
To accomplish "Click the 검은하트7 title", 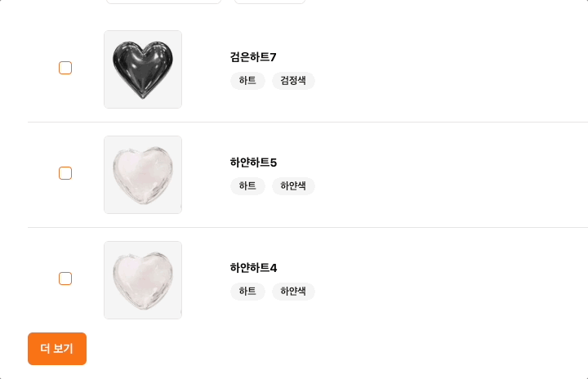I will point(253,57).
